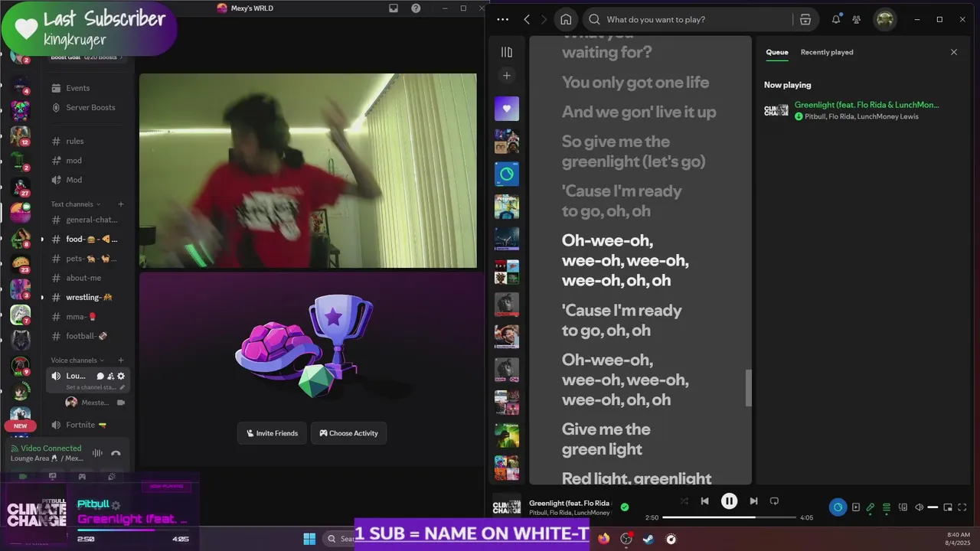Collapse the Voice channels category
This screenshot has height=551, width=980.
(x=77, y=360)
